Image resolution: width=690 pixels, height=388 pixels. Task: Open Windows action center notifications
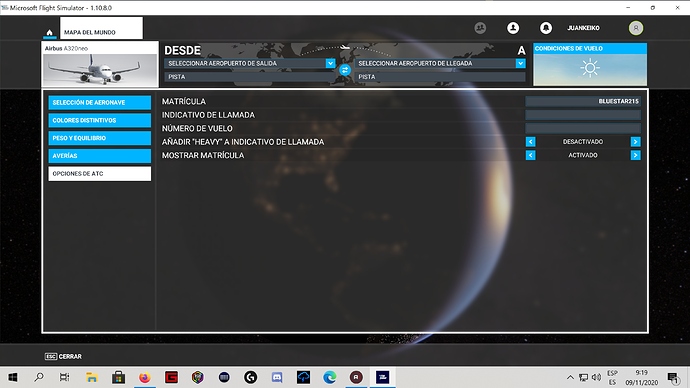pos(672,377)
